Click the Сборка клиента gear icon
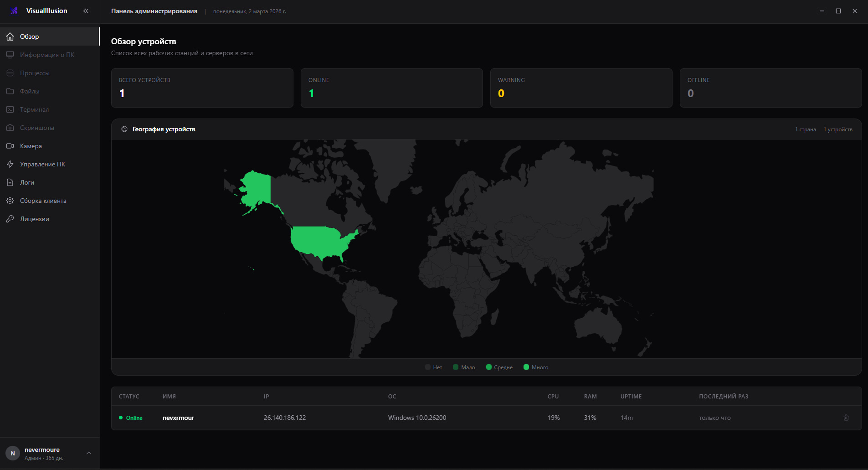The image size is (868, 470). (10, 201)
